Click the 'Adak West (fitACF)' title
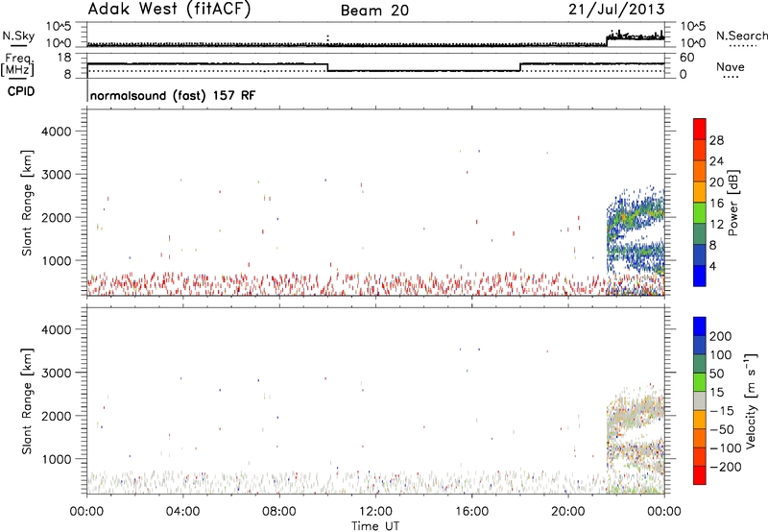The height and width of the screenshot is (532, 768). tap(169, 10)
